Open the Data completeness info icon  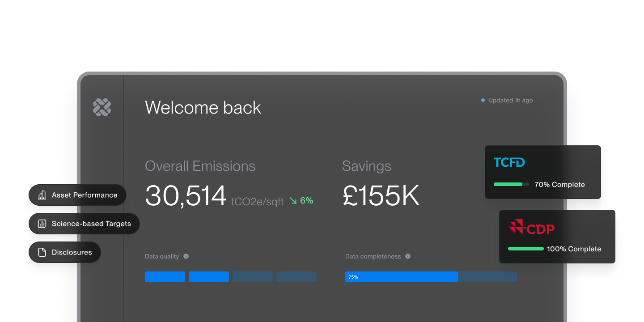(407, 256)
